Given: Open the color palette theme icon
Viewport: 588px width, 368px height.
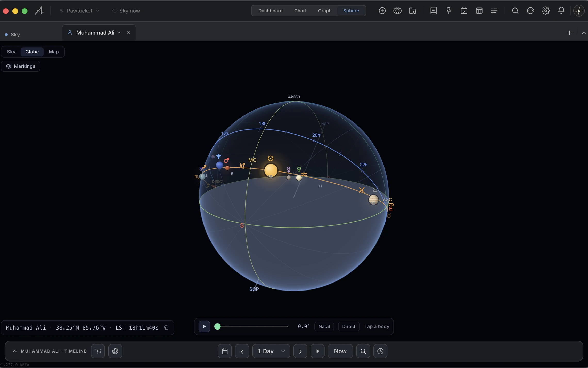Looking at the screenshot, I should tap(530, 11).
